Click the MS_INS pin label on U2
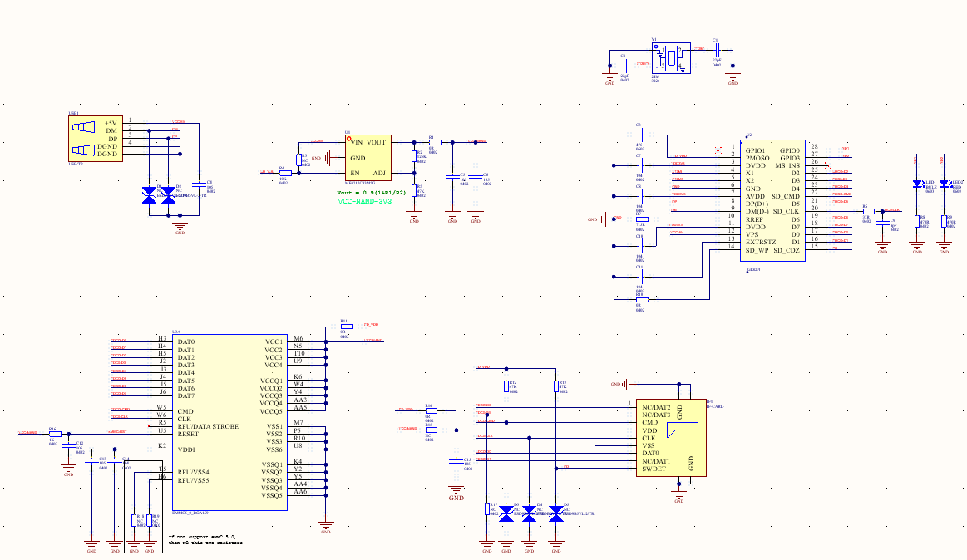Image resolution: width=967 pixels, height=560 pixels. 787,165
